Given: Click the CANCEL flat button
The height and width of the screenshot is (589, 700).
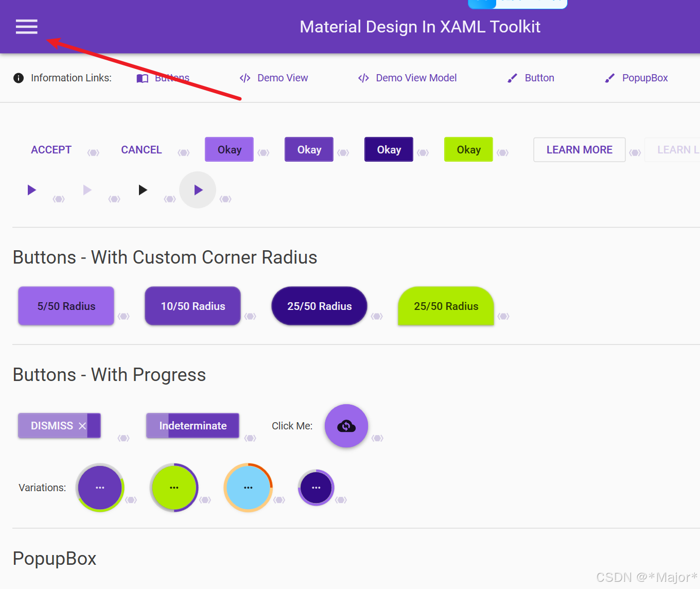Looking at the screenshot, I should coord(141,150).
